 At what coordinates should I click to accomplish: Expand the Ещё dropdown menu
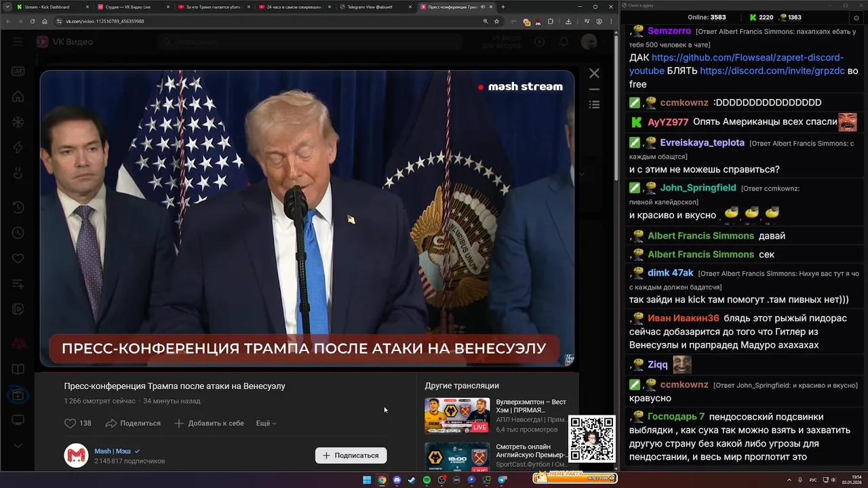coord(267,423)
